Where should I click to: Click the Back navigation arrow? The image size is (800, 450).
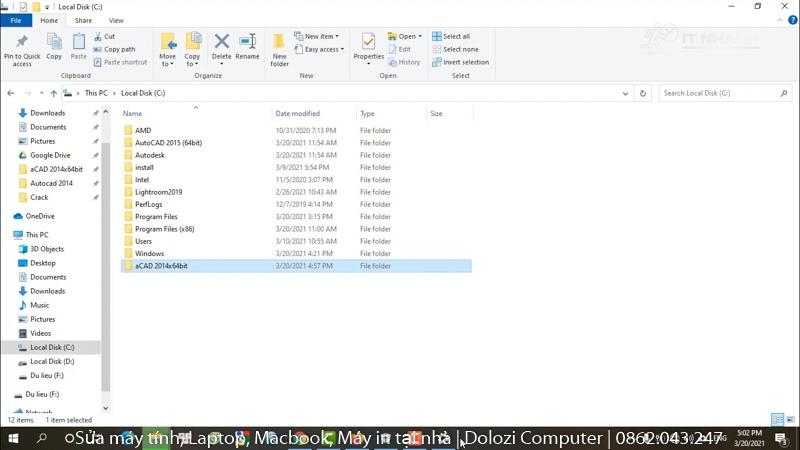click(x=11, y=93)
